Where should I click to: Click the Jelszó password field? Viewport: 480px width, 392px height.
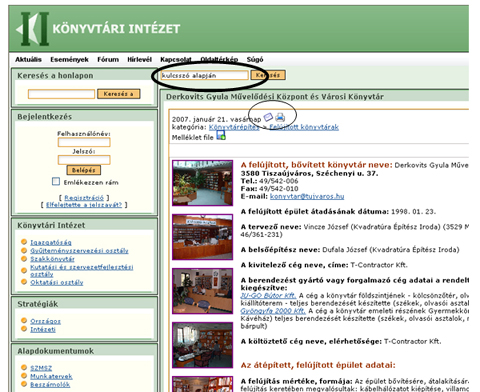tap(84, 160)
